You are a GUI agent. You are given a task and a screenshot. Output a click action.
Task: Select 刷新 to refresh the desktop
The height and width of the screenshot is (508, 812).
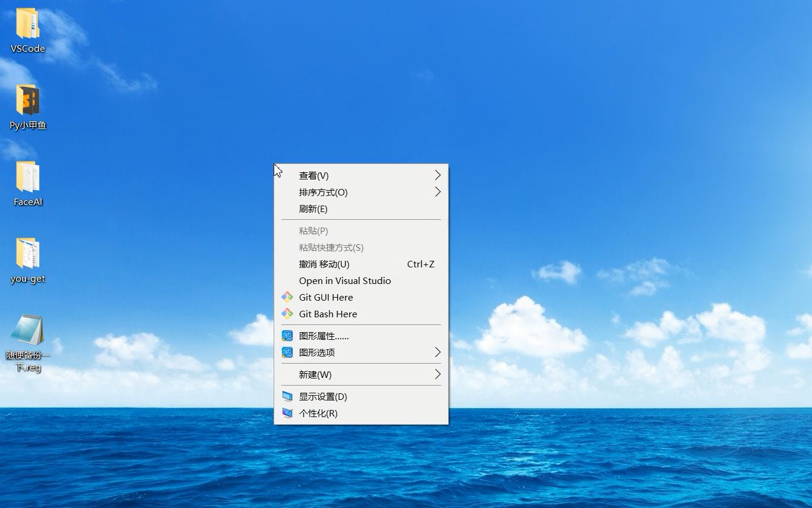tap(313, 209)
